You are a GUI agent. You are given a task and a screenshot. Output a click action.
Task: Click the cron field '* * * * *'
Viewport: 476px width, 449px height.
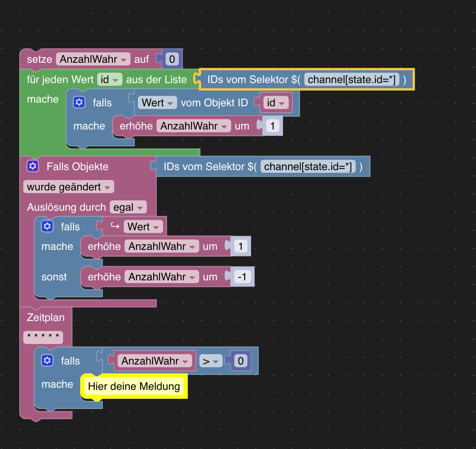click(x=43, y=337)
